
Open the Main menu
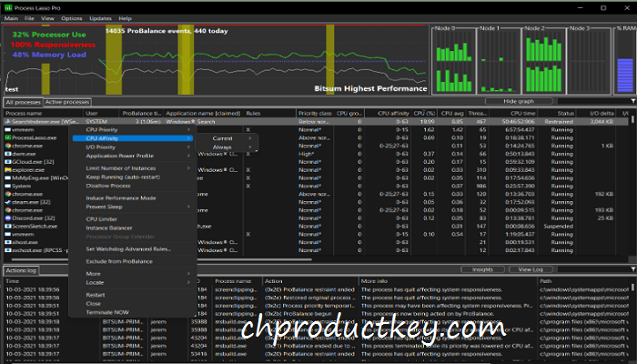coord(11,18)
